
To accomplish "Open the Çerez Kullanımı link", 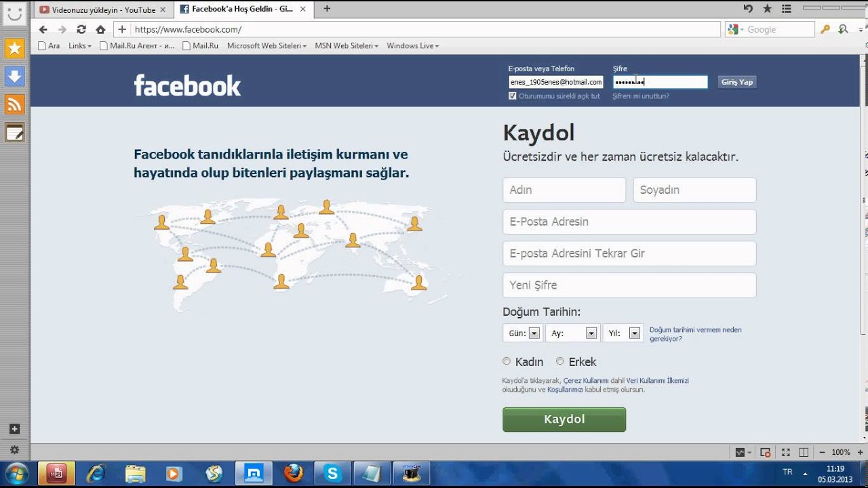I will click(x=587, y=381).
